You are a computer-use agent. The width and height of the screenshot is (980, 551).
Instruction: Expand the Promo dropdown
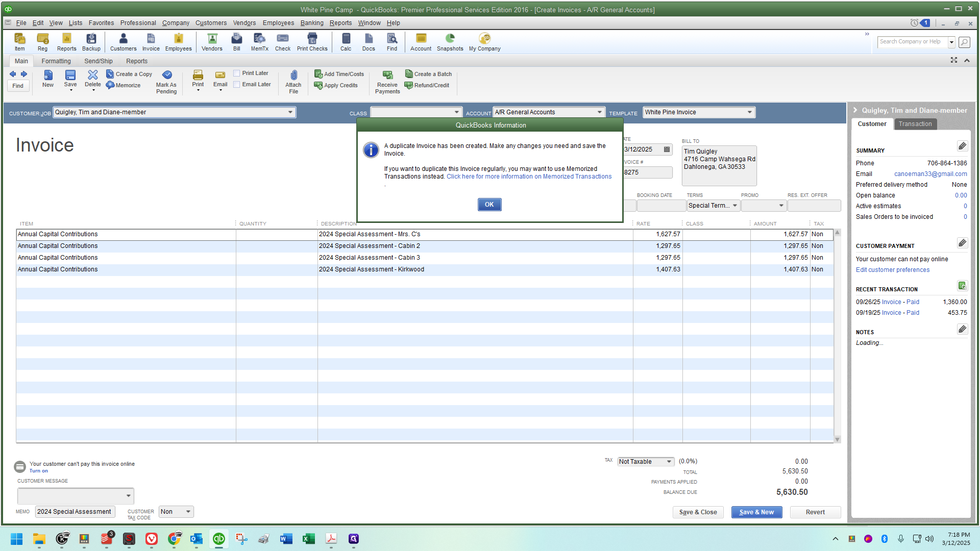click(x=781, y=206)
